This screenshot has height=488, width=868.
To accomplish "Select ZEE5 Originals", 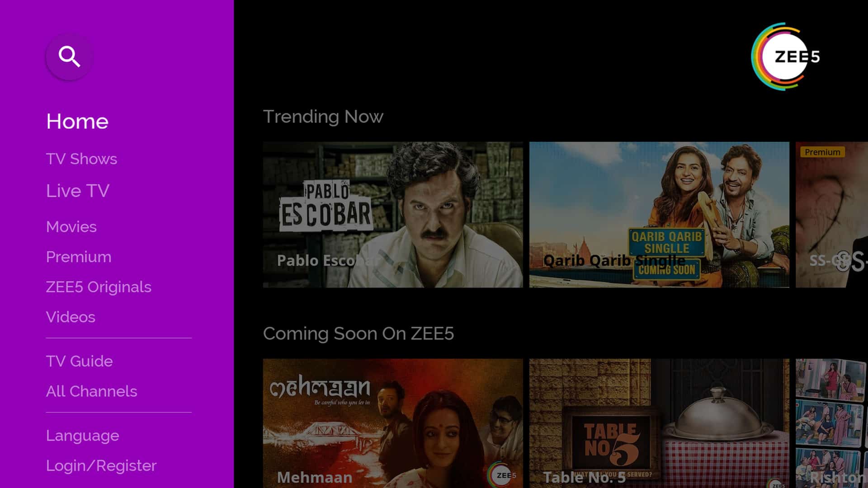I will click(98, 287).
